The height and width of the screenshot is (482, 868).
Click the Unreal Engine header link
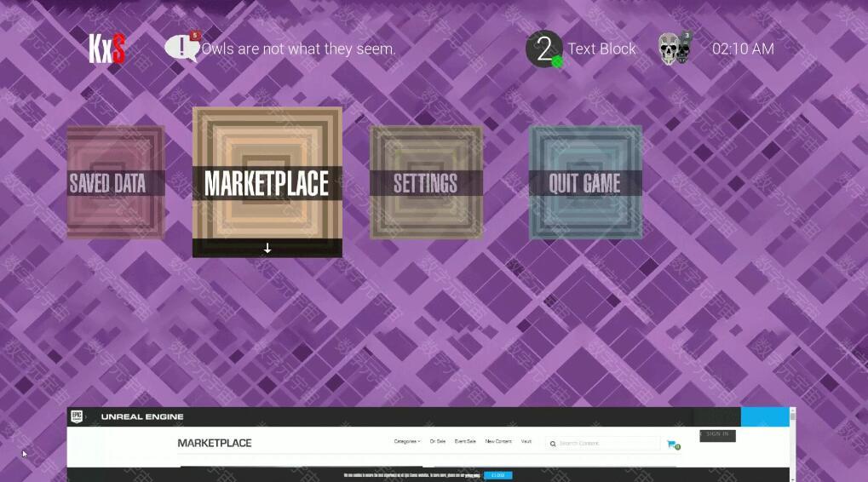click(142, 416)
